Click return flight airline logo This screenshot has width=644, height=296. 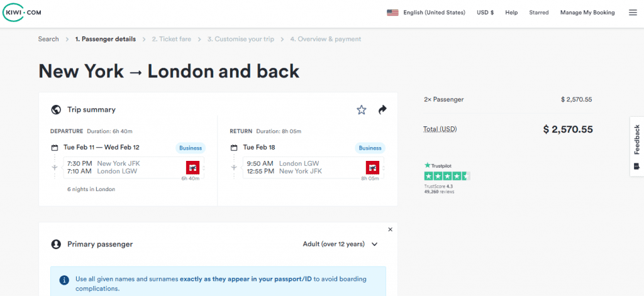372,168
